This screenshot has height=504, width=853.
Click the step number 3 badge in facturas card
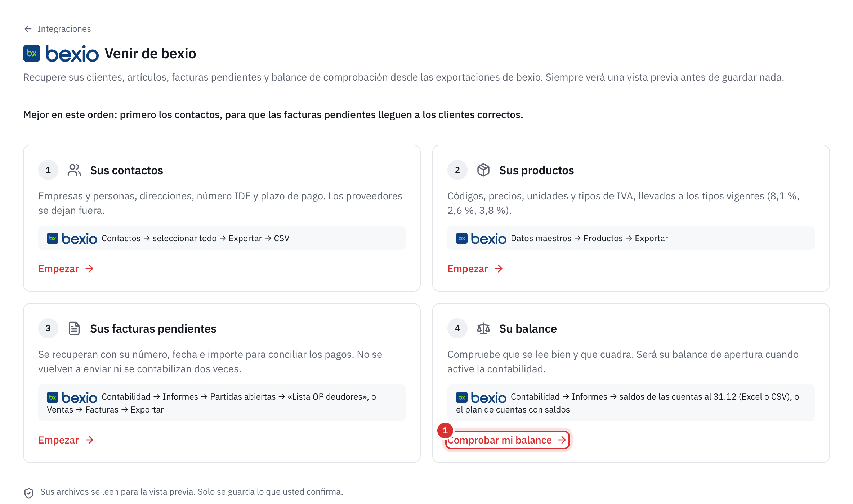pyautogui.click(x=48, y=328)
